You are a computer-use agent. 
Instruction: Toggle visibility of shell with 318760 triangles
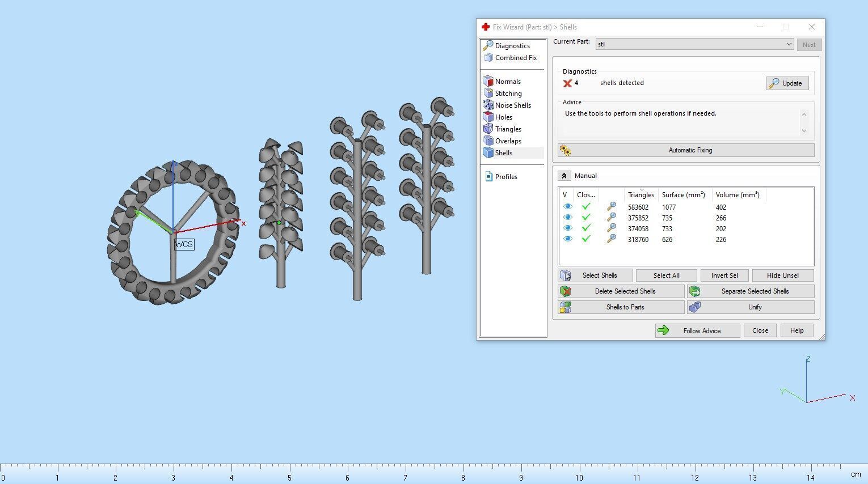(567, 239)
